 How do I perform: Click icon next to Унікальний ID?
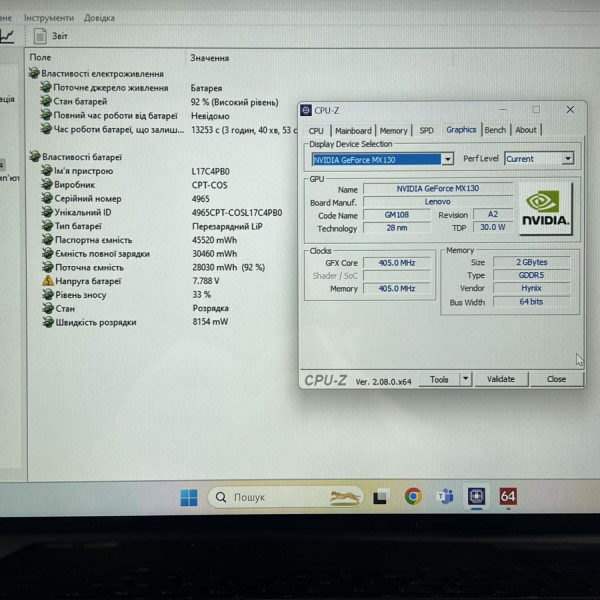point(47,212)
